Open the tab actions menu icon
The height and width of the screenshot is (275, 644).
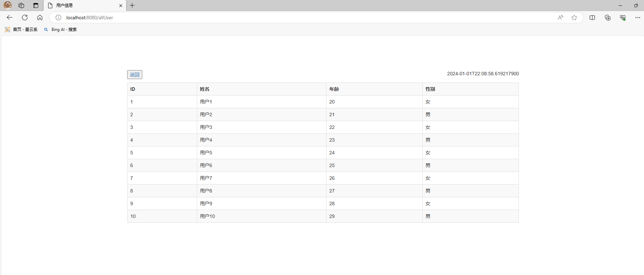click(x=36, y=5)
